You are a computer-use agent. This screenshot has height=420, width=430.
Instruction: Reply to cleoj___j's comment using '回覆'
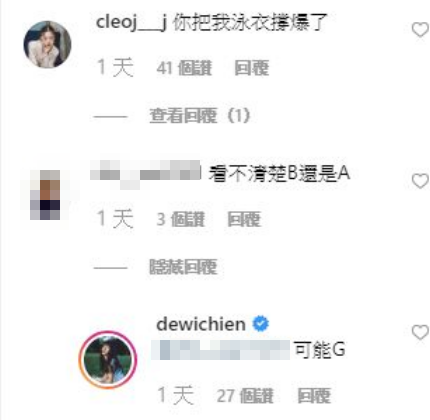click(x=252, y=68)
